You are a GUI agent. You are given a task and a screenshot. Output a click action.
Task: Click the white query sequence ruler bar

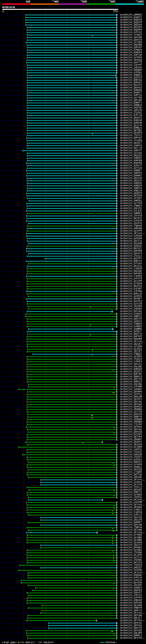[60, 9]
